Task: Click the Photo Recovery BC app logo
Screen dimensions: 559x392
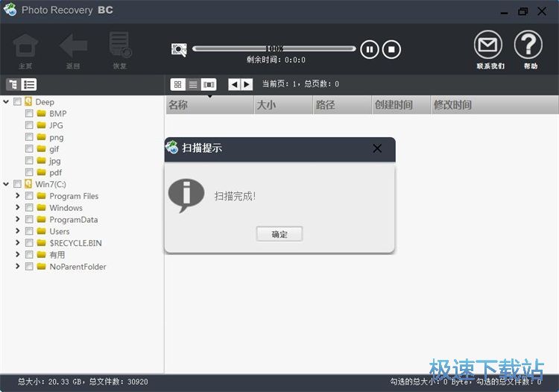Action: (x=10, y=10)
